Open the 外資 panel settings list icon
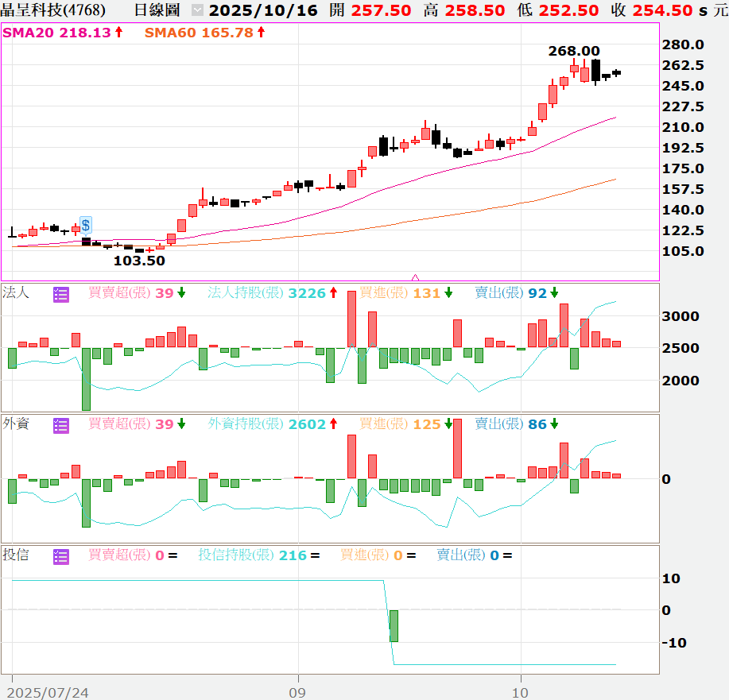This screenshot has height=700, width=729. pyautogui.click(x=61, y=426)
